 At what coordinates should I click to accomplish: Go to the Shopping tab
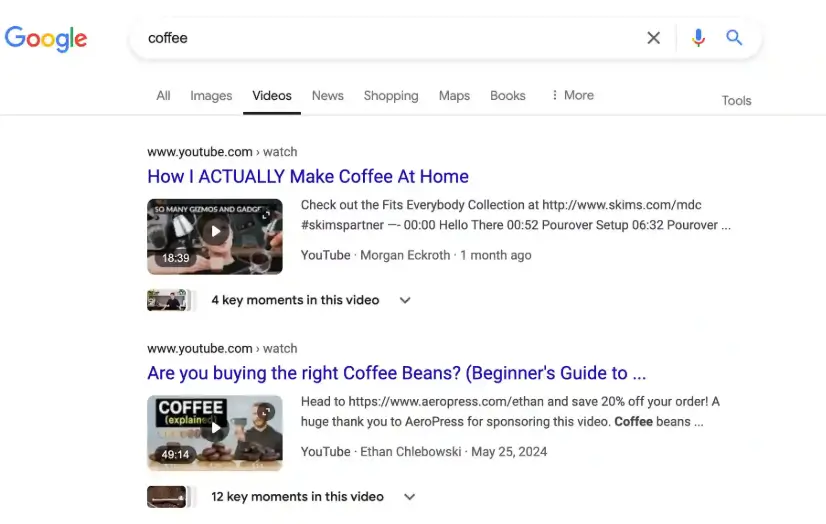tap(390, 96)
